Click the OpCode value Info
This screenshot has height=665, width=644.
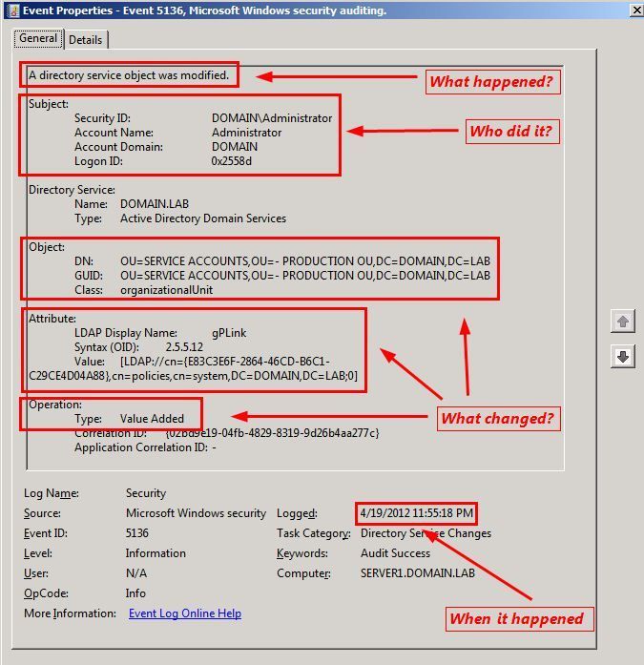(x=135, y=593)
